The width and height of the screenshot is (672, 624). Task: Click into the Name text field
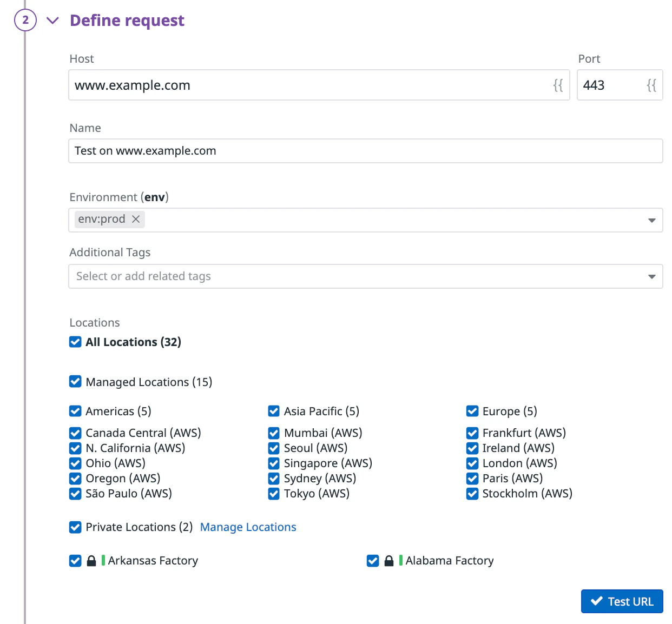[x=365, y=151]
